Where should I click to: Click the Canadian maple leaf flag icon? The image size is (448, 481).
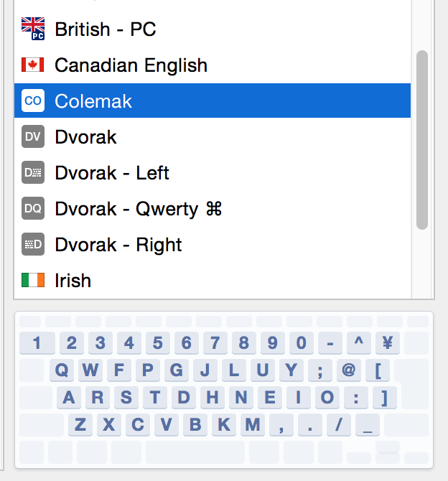pyautogui.click(x=33, y=65)
